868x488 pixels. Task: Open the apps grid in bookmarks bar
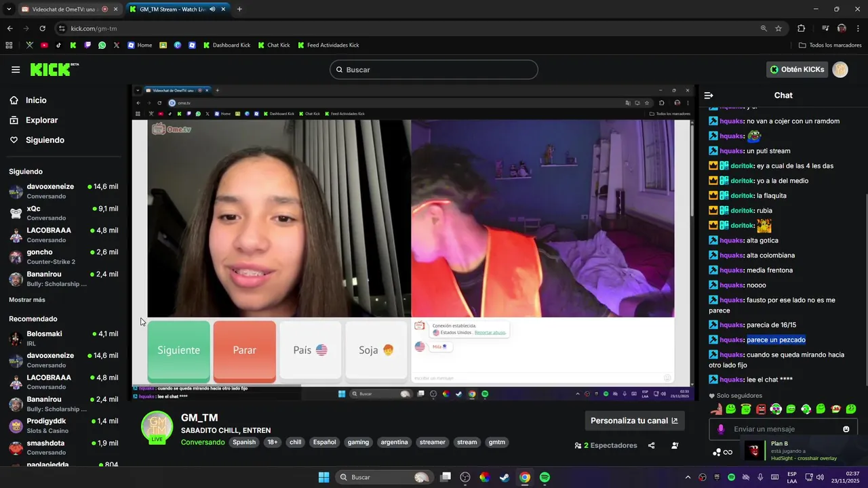tap(9, 45)
